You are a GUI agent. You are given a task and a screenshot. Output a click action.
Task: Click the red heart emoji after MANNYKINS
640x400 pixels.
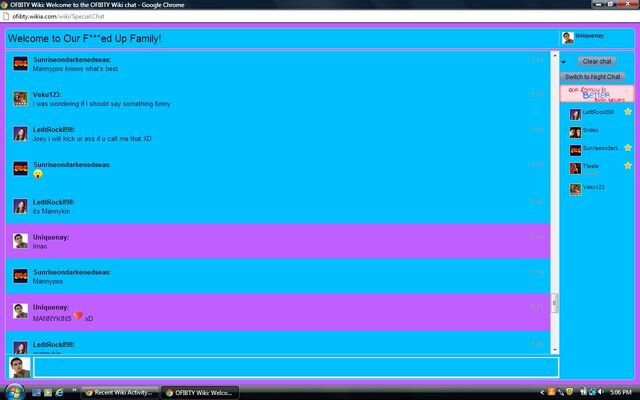(x=78, y=316)
